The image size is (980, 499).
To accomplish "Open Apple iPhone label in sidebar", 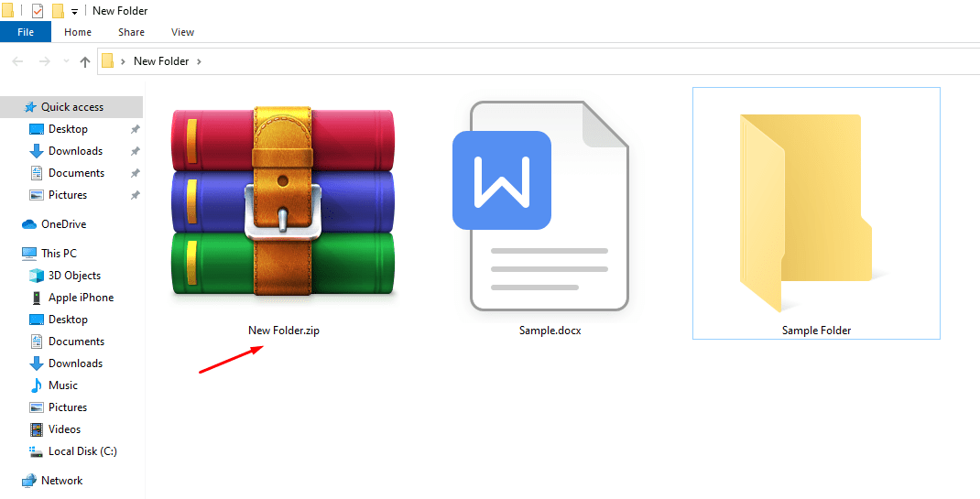I will [x=82, y=298].
